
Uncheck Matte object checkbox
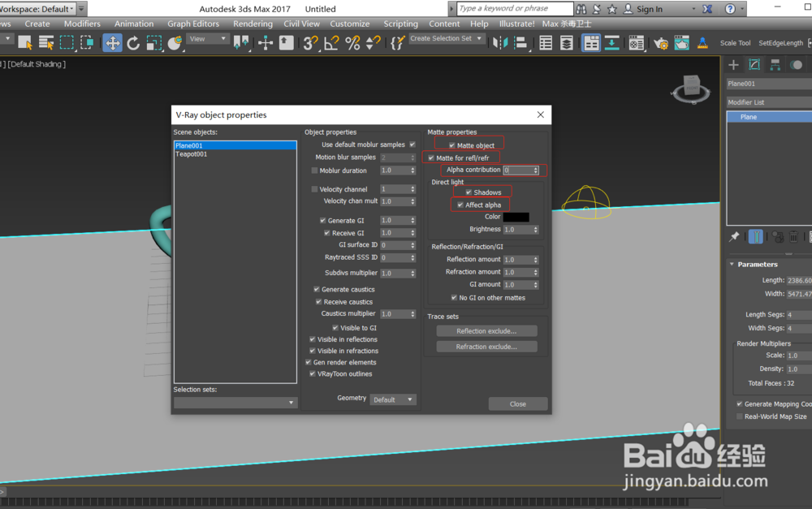[x=451, y=145]
